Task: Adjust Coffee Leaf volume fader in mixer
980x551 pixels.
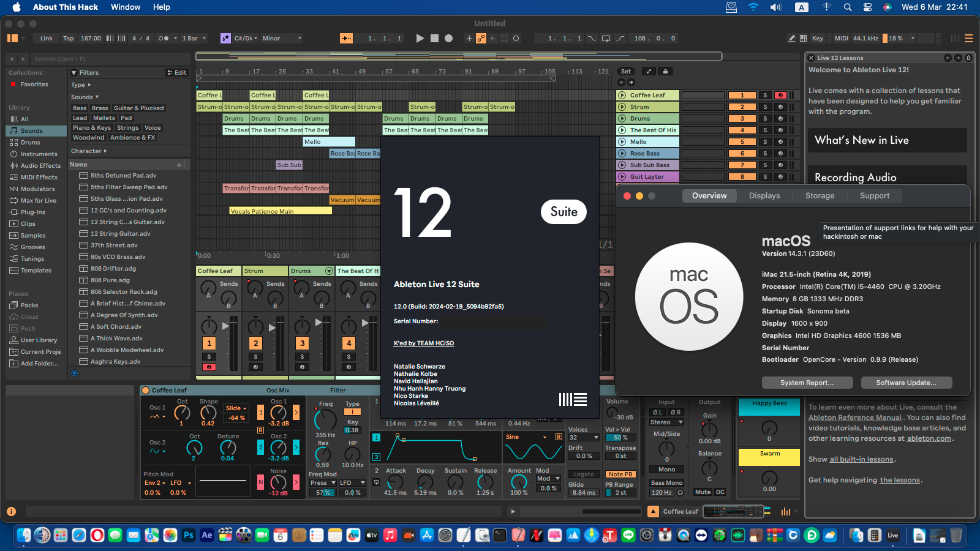Action: 225,326
